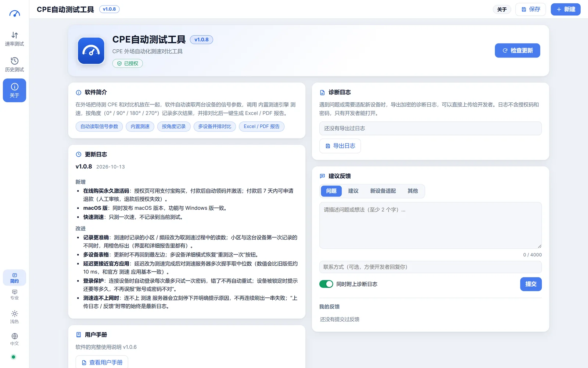Image resolution: width=588 pixels, height=368 pixels.
Task: Switch to 简约 mode in sidebar
Action: tap(14, 278)
